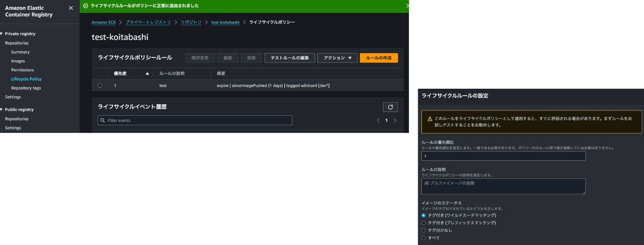Open Images in the sidebar
The image size is (644, 245).
point(18,61)
